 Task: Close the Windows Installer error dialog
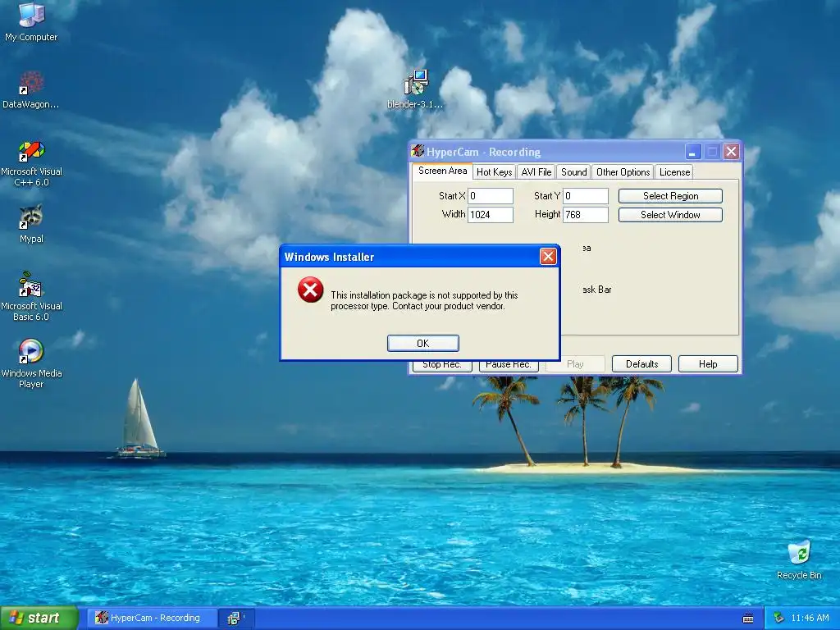(547, 257)
